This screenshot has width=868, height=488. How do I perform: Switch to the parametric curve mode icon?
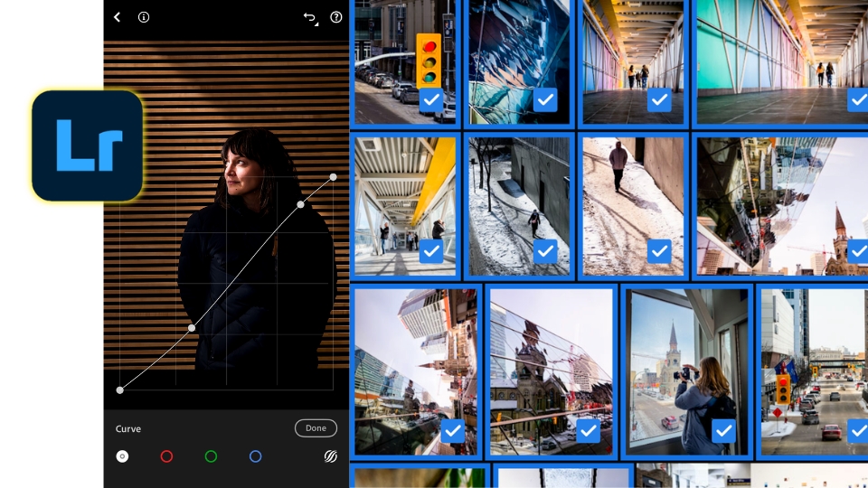pyautogui.click(x=331, y=456)
